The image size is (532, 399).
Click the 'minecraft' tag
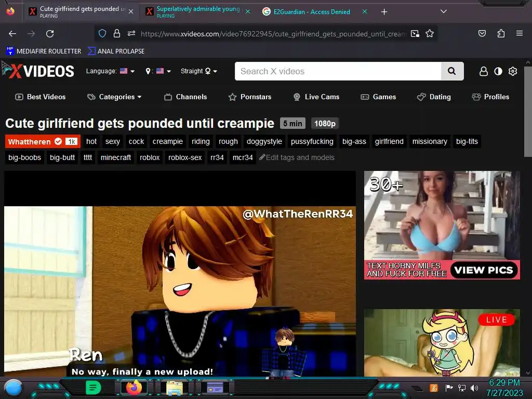click(116, 157)
